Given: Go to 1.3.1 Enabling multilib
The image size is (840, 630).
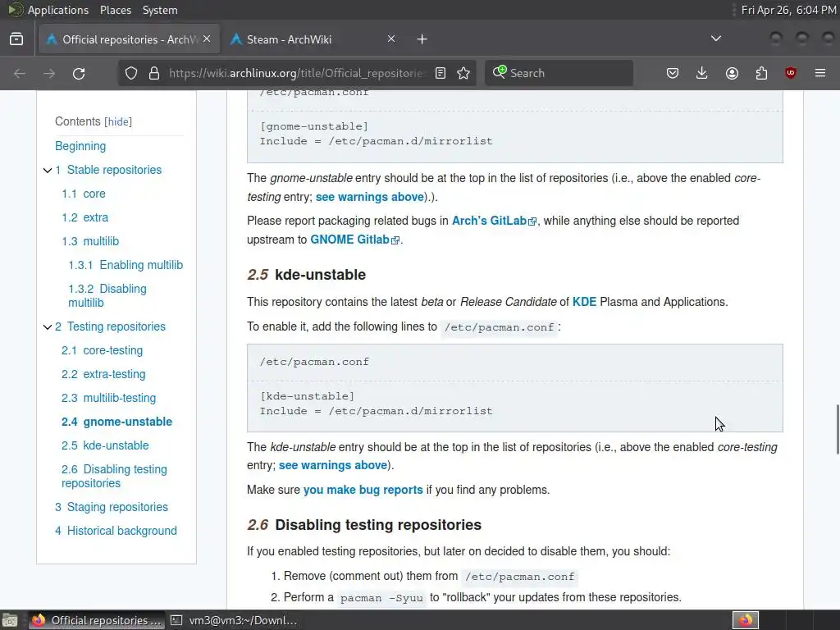Looking at the screenshot, I should [x=126, y=265].
